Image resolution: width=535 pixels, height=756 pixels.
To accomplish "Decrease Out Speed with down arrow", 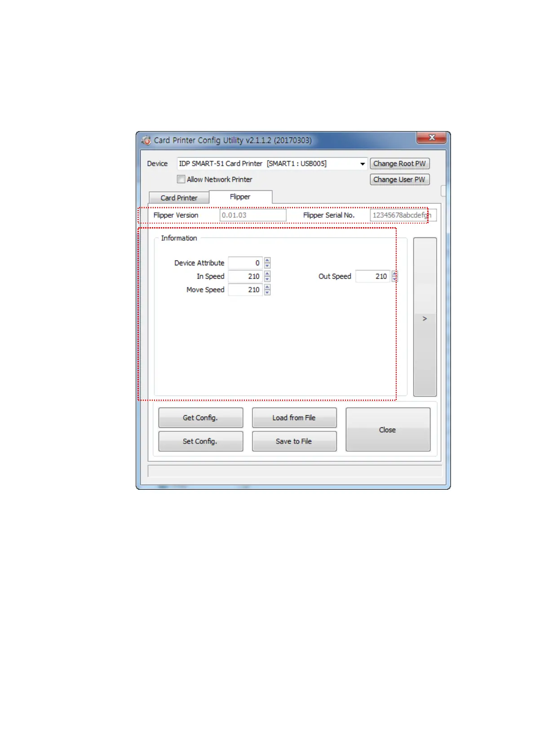I will point(394,279).
